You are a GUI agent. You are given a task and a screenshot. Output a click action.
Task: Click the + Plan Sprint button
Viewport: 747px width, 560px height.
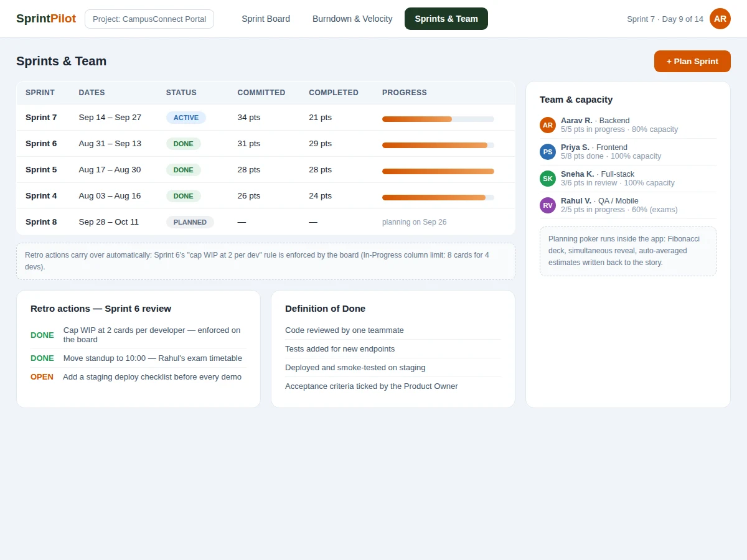point(692,61)
